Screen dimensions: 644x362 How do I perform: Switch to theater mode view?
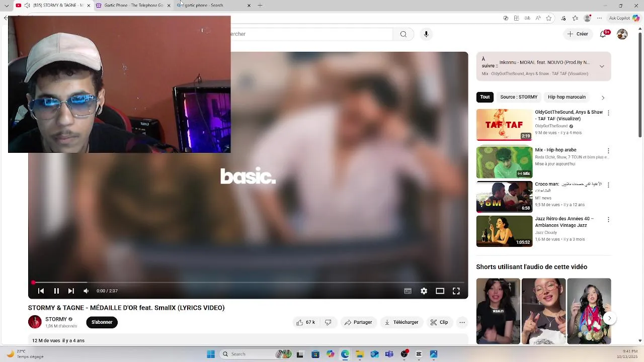[440, 291]
